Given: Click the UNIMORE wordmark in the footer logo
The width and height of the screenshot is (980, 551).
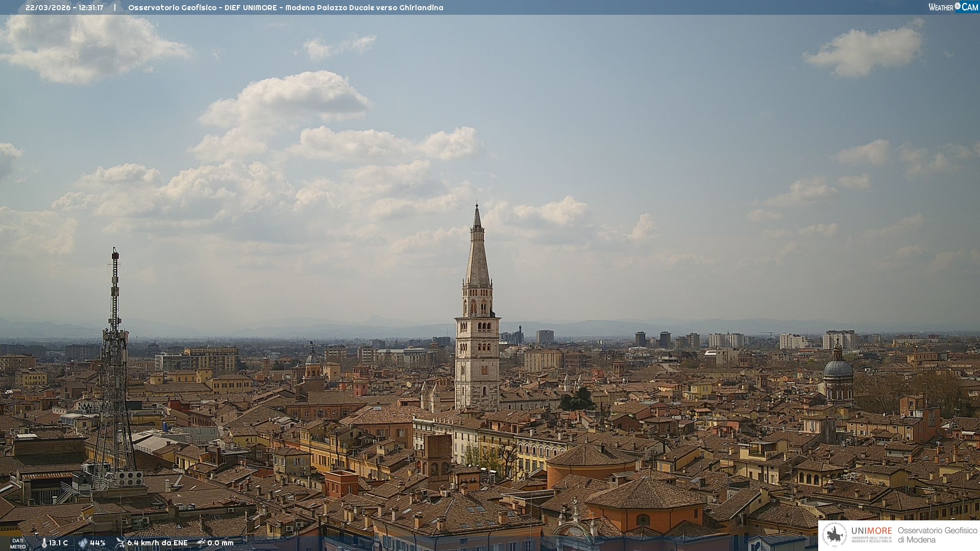Looking at the screenshot, I should [871, 531].
